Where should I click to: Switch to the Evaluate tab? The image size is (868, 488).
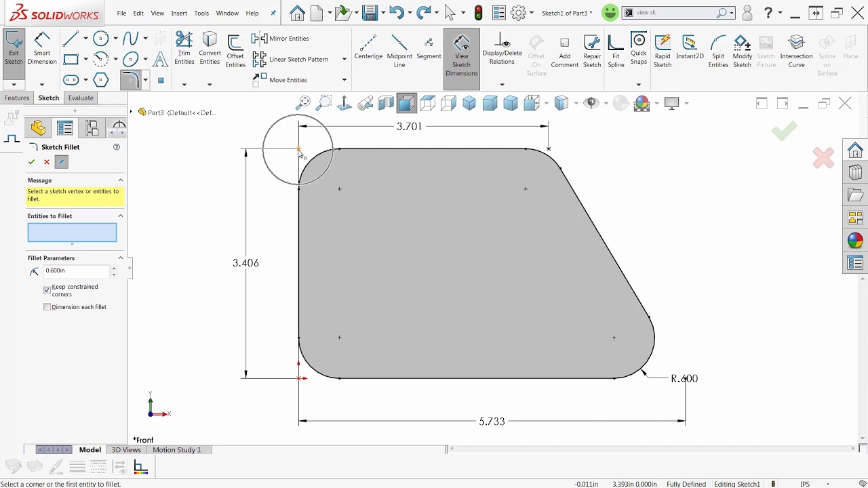tap(81, 98)
